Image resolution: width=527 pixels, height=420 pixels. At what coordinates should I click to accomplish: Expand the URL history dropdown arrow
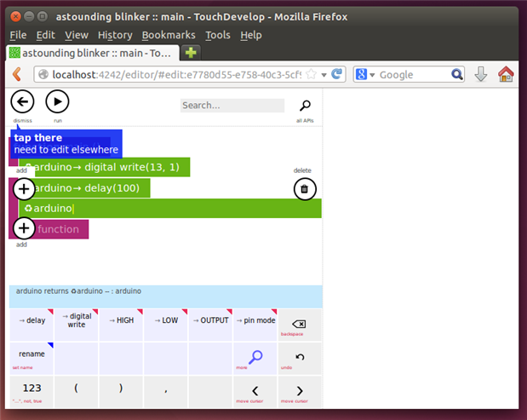tap(324, 75)
